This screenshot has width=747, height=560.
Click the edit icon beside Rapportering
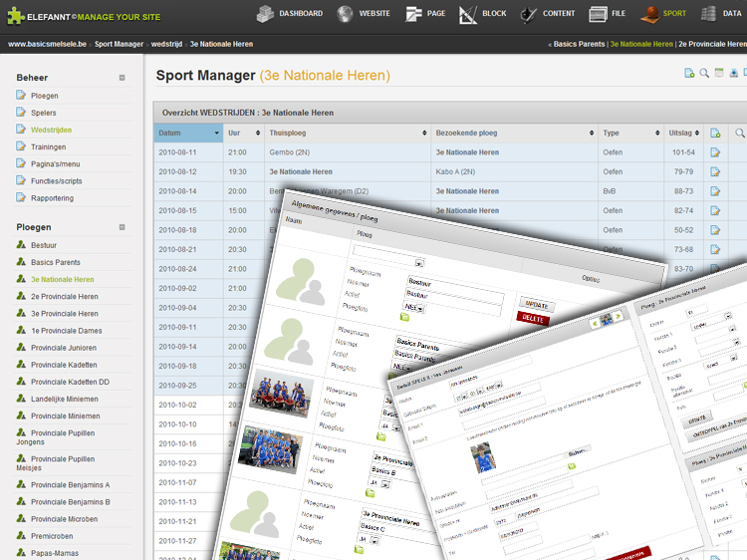click(21, 197)
